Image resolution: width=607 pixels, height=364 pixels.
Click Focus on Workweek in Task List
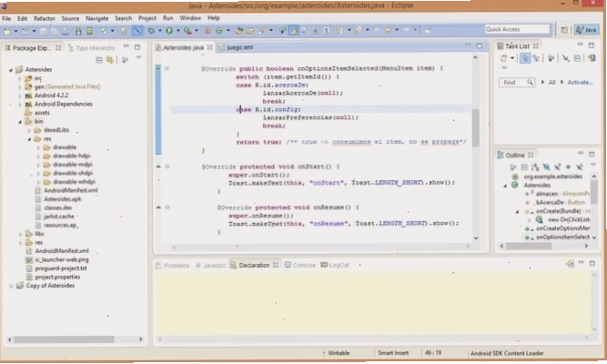click(x=551, y=58)
